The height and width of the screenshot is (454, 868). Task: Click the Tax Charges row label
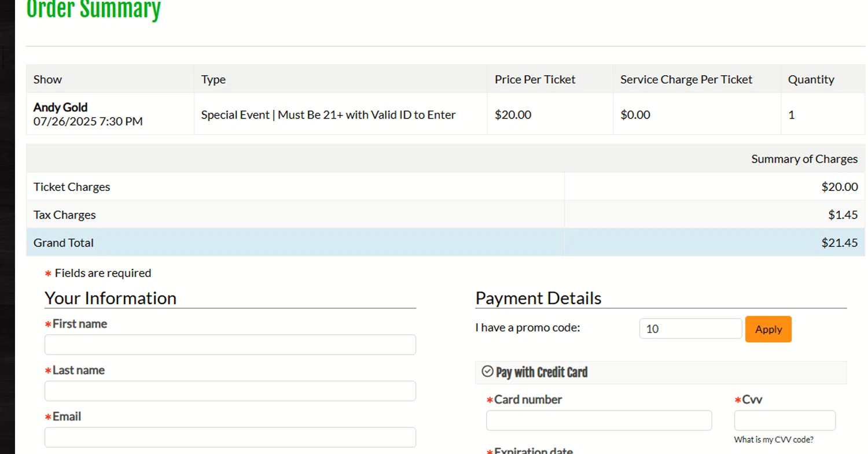point(65,215)
